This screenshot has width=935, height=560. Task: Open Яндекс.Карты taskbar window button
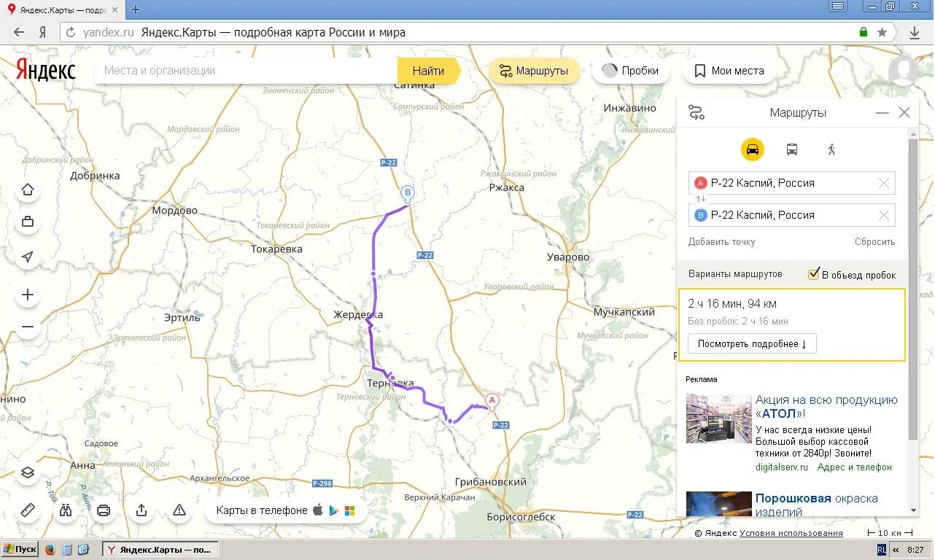point(160,549)
